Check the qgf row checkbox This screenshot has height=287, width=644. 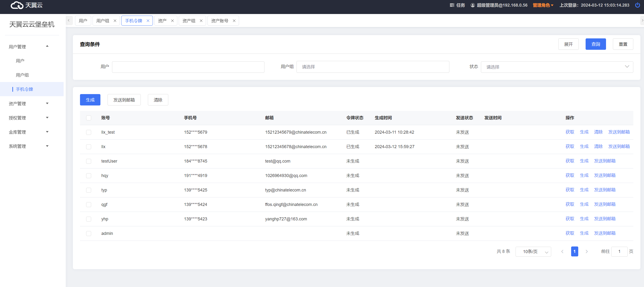(x=89, y=205)
